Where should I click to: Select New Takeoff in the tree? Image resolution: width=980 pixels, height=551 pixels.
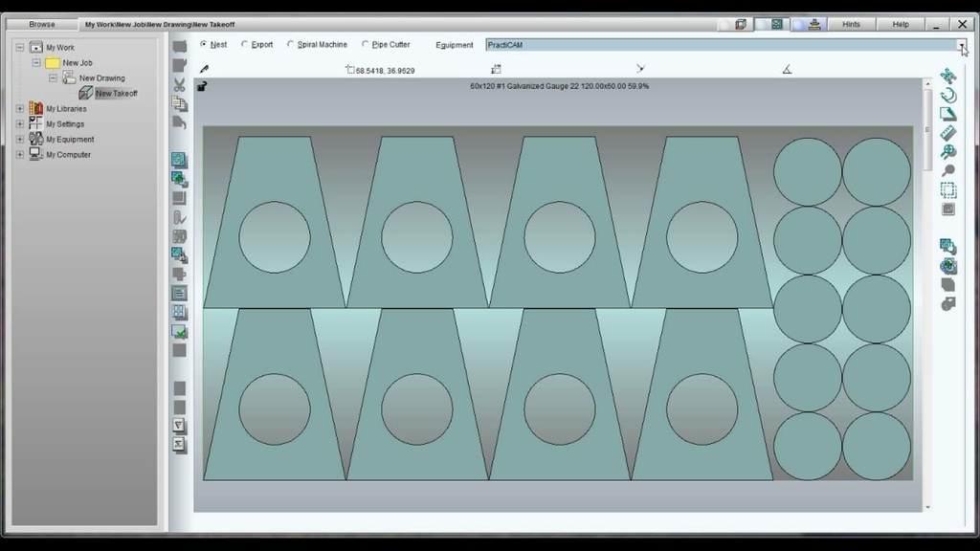116,94
